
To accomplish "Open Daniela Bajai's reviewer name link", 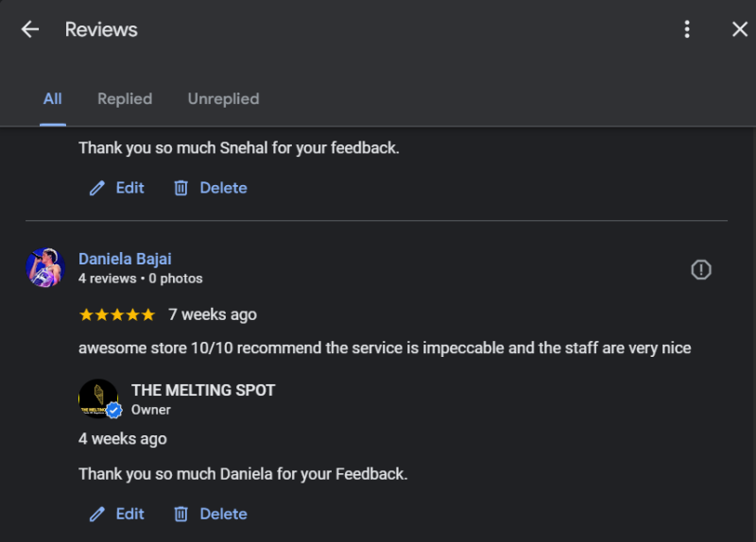I will (x=125, y=259).
